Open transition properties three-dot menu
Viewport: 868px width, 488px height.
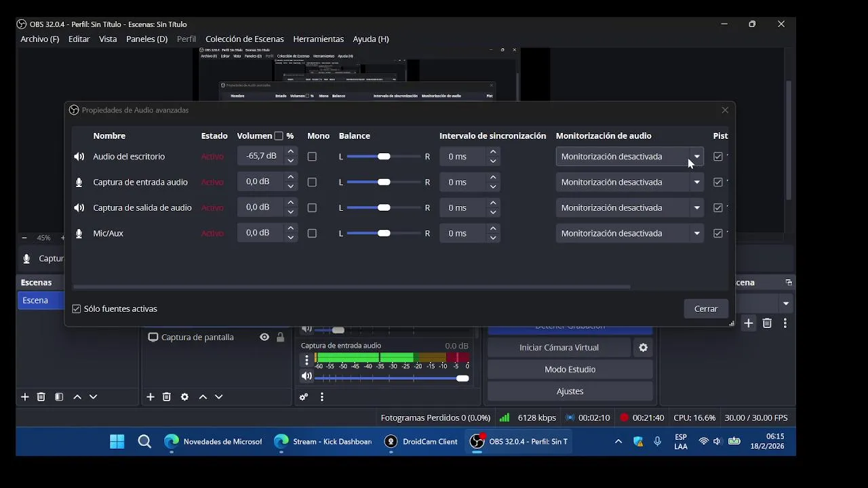(785, 323)
